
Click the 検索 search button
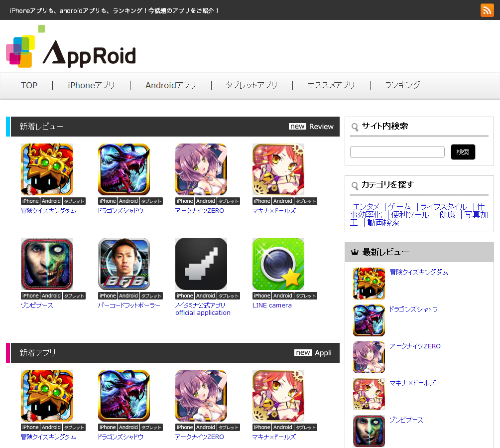pos(463,152)
